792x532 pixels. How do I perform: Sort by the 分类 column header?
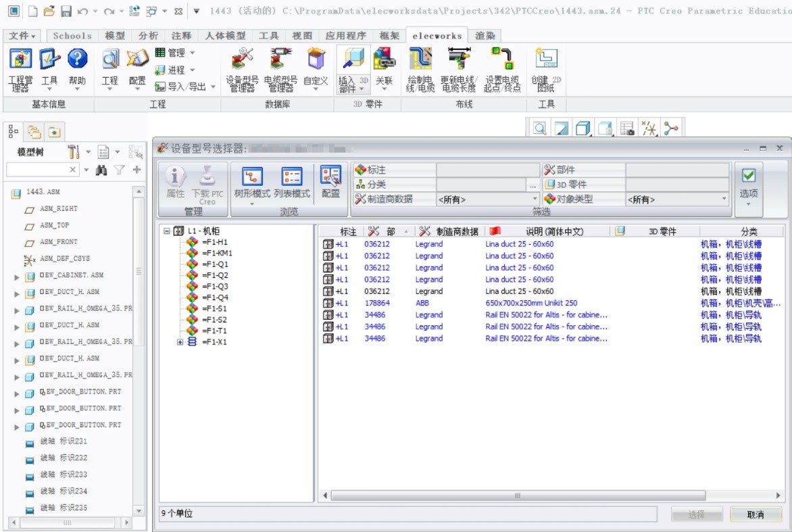pyautogui.click(x=742, y=231)
